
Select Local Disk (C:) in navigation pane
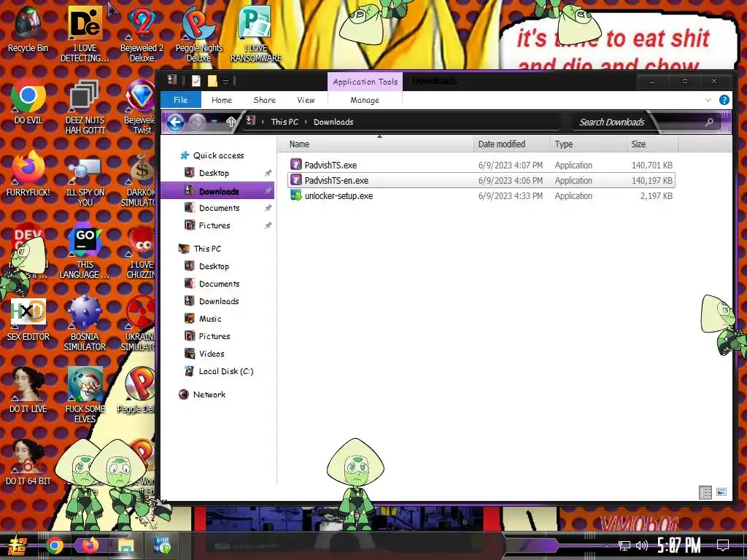point(226,371)
